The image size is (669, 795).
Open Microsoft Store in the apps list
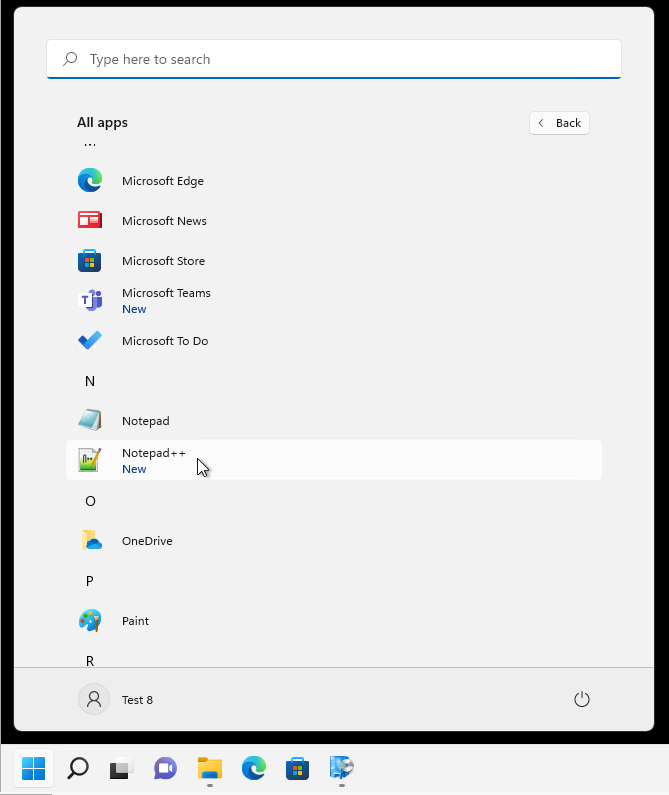[x=163, y=261]
